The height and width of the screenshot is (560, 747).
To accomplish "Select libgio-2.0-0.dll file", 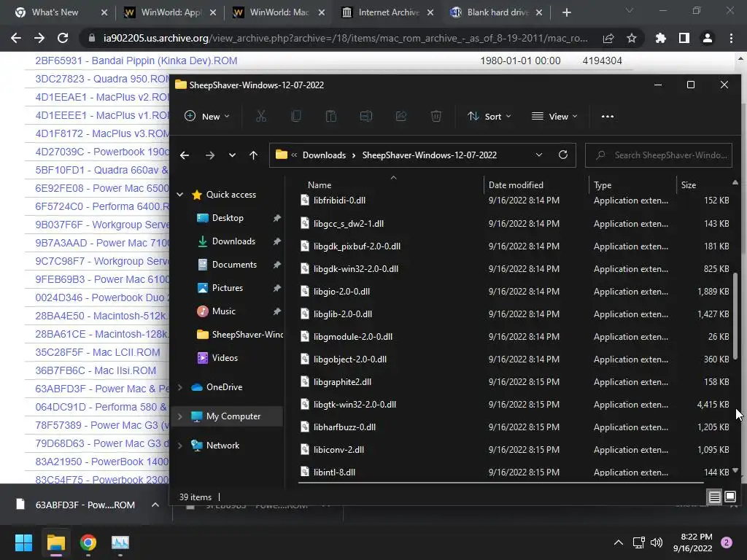I will [x=341, y=292].
